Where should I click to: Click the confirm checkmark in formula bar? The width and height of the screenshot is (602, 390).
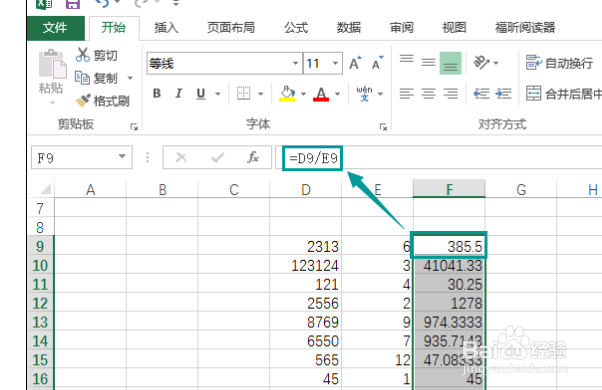[217, 157]
